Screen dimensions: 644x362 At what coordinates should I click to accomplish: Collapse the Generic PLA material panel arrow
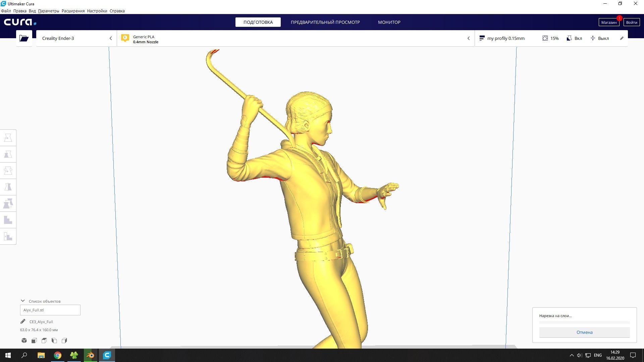[469, 38]
